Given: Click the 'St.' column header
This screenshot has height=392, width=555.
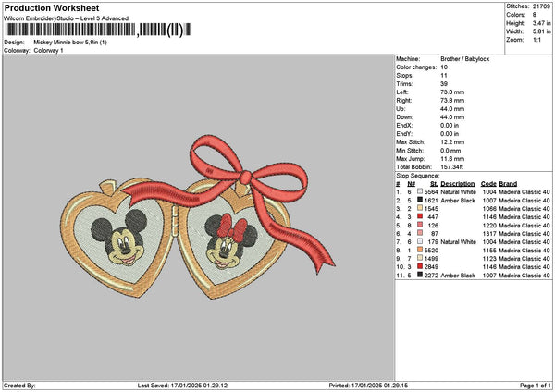Looking at the screenshot, I should tap(434, 184).
